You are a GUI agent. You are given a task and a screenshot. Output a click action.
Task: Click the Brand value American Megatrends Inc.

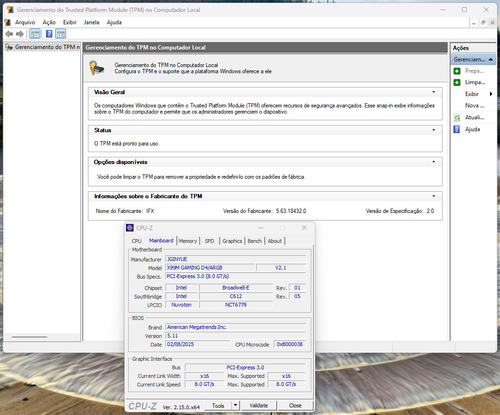coord(235,327)
